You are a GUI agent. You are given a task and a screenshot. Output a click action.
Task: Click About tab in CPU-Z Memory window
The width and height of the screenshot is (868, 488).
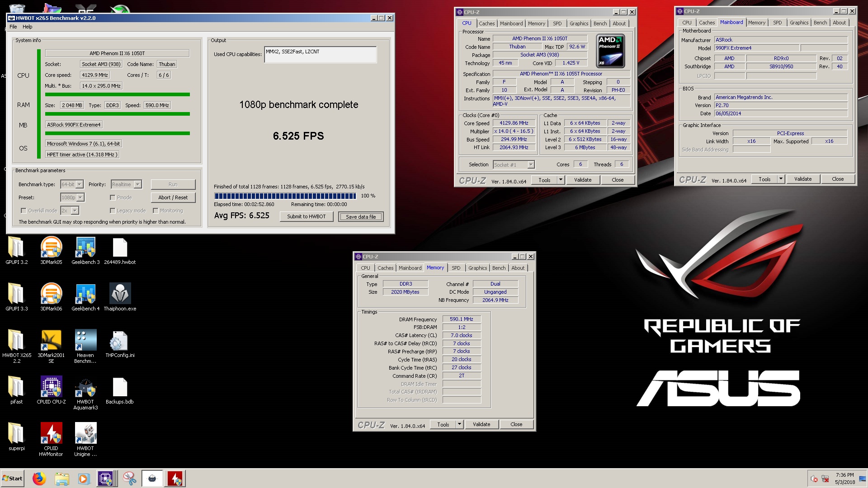coord(518,268)
